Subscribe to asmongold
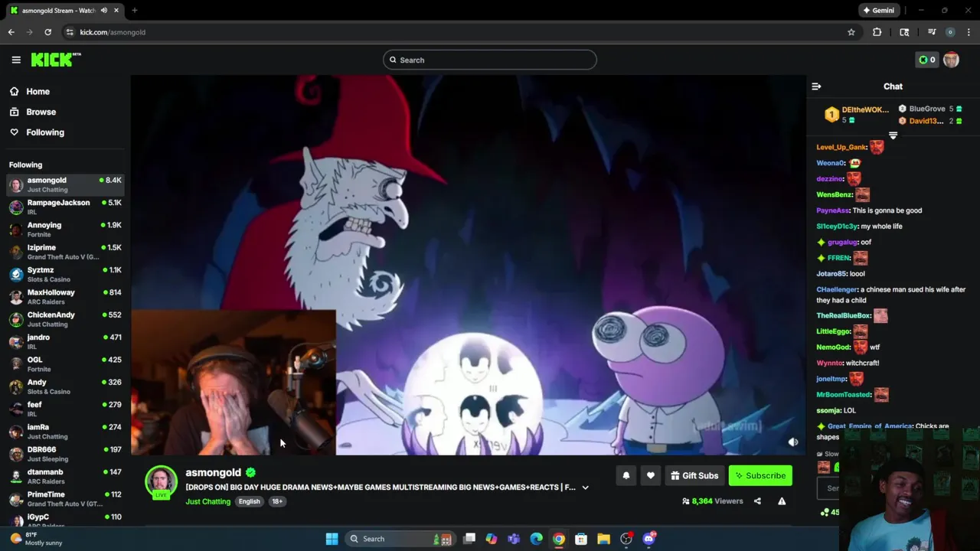 760,476
